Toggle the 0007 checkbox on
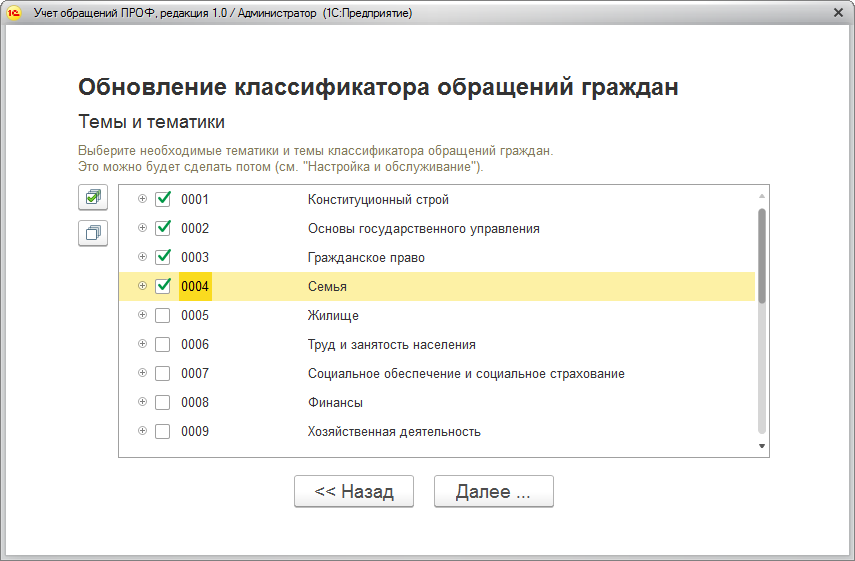The image size is (855, 561). [163, 374]
